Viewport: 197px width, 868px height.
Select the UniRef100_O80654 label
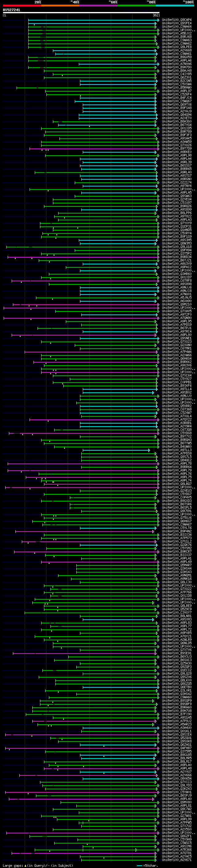pos(177,778)
